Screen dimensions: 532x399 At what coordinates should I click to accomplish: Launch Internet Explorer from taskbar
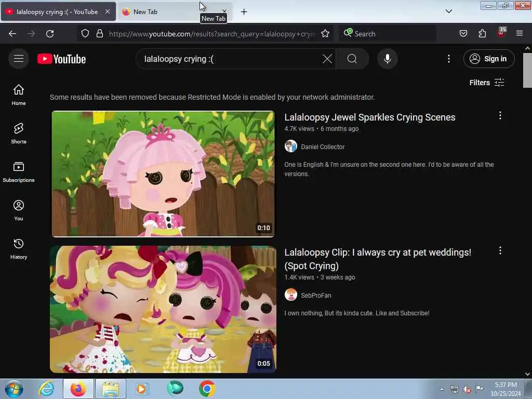coord(46,389)
